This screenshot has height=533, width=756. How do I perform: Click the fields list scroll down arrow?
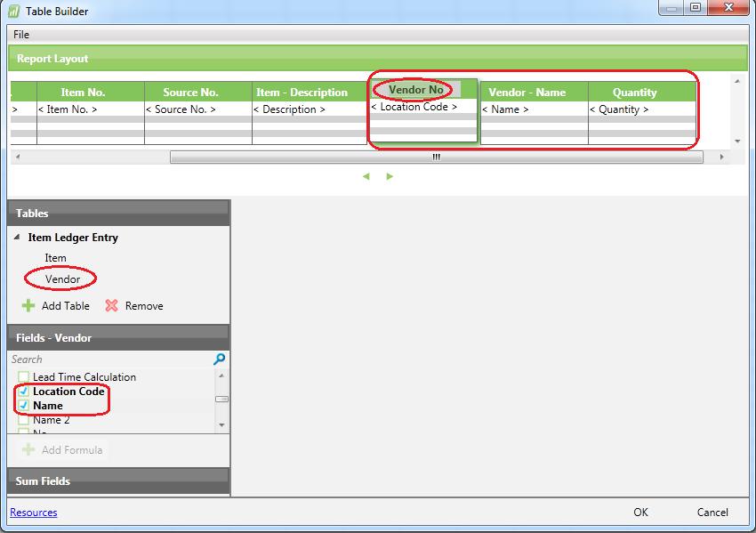pos(221,425)
